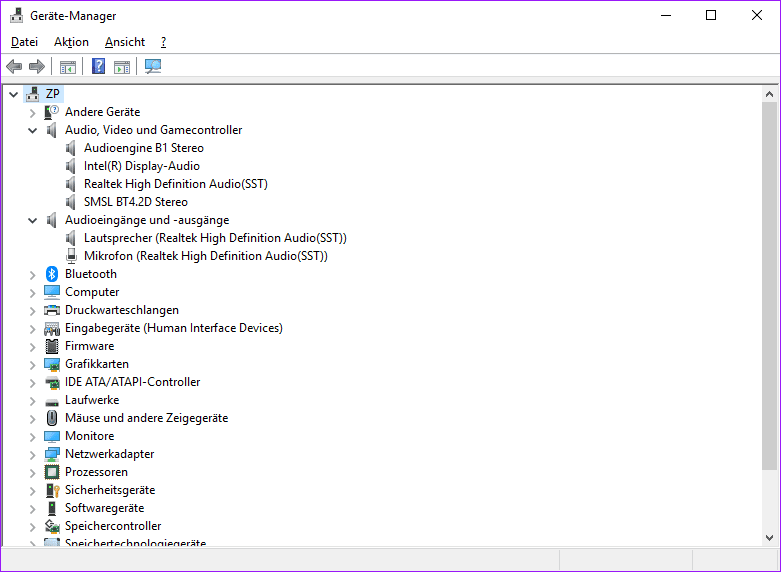The image size is (781, 572).
Task: Expand the Computer category arrow
Action: [32, 293]
